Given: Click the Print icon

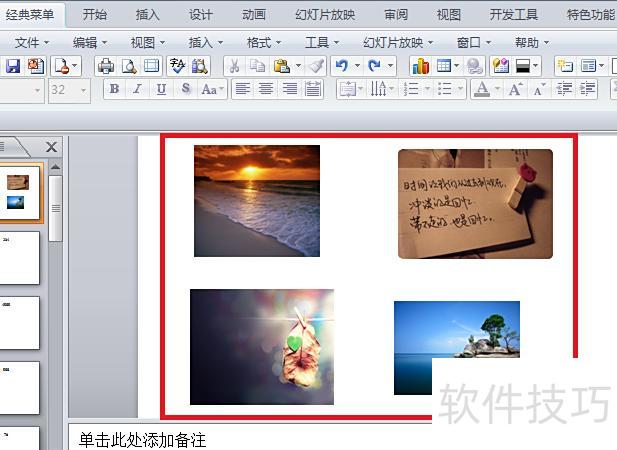Looking at the screenshot, I should click(106, 66).
